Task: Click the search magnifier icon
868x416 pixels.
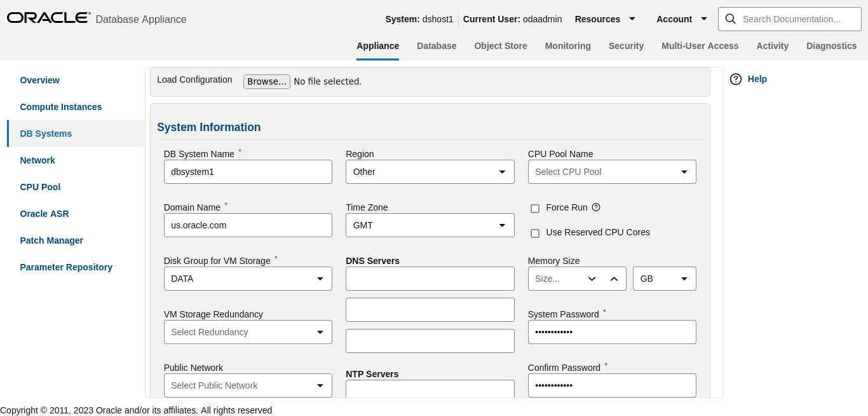Action: tap(730, 19)
